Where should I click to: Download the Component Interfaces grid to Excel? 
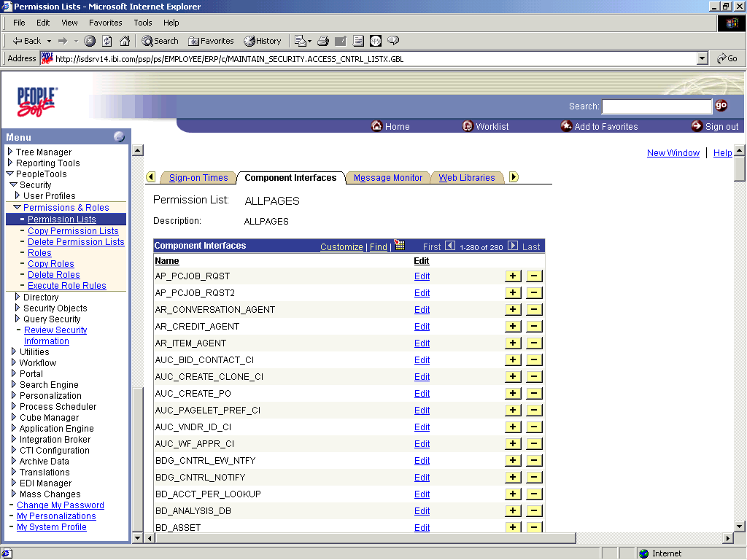coord(398,246)
